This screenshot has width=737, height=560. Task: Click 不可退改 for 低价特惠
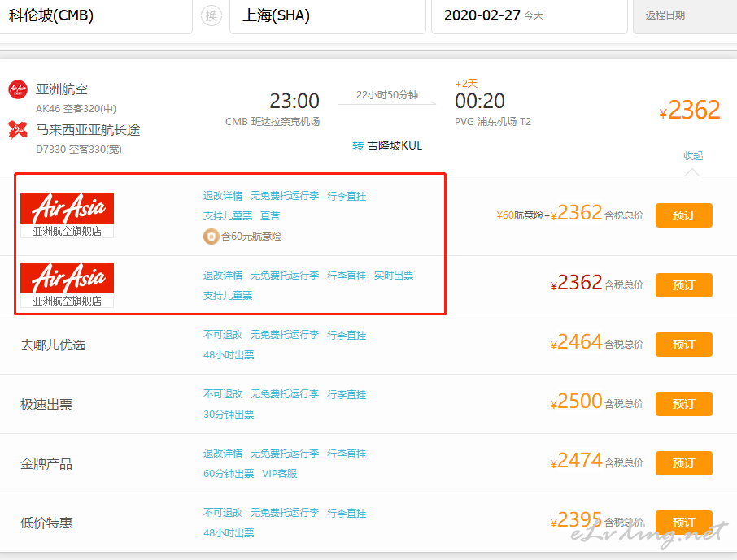tap(223, 513)
